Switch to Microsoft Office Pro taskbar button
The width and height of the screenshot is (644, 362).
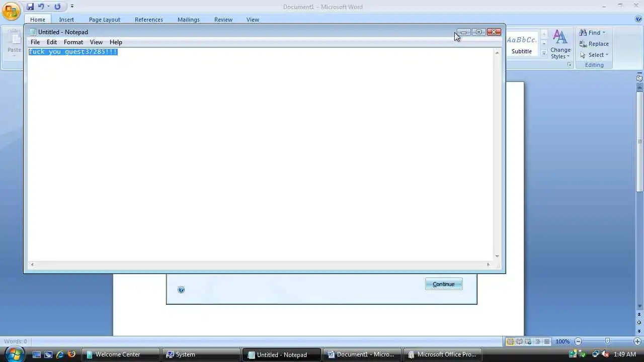click(x=442, y=354)
